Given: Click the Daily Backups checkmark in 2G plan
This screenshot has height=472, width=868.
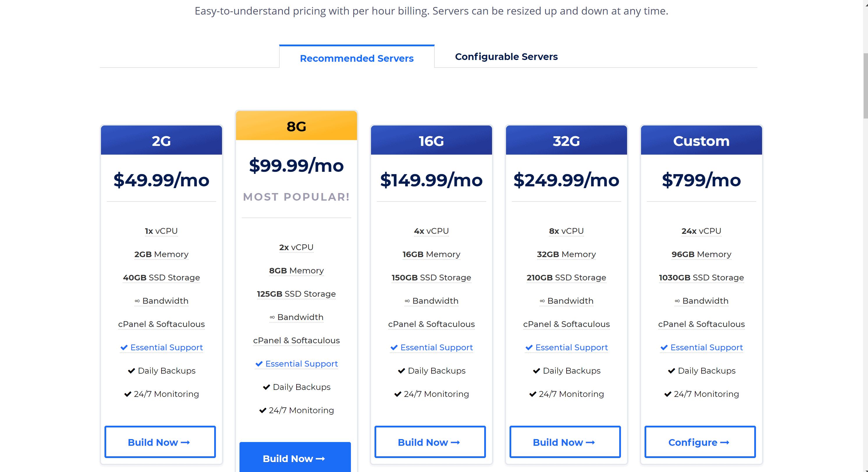Looking at the screenshot, I should (132, 371).
